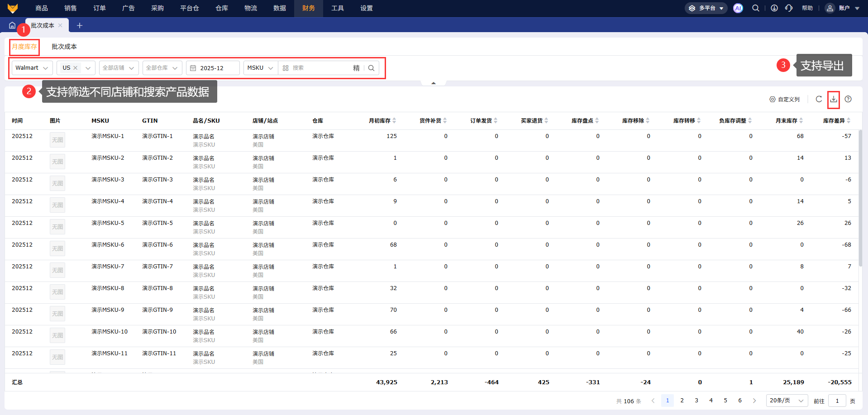Open the Walmart platform dropdown
The height and width of the screenshot is (415, 868).
(32, 68)
